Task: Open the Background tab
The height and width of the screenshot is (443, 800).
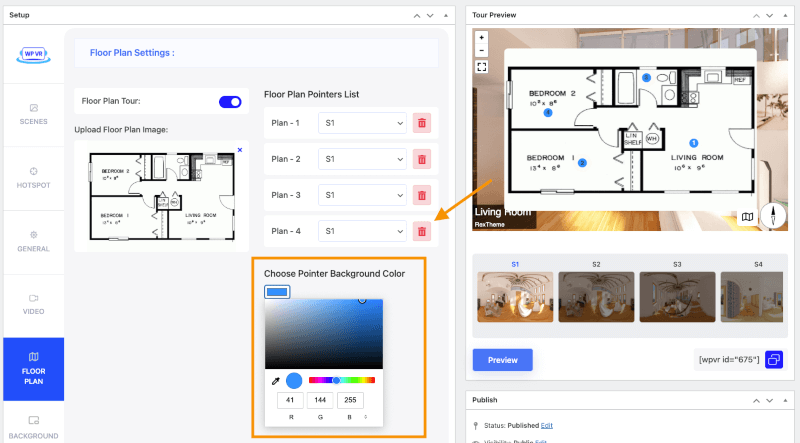Action: click(34, 427)
